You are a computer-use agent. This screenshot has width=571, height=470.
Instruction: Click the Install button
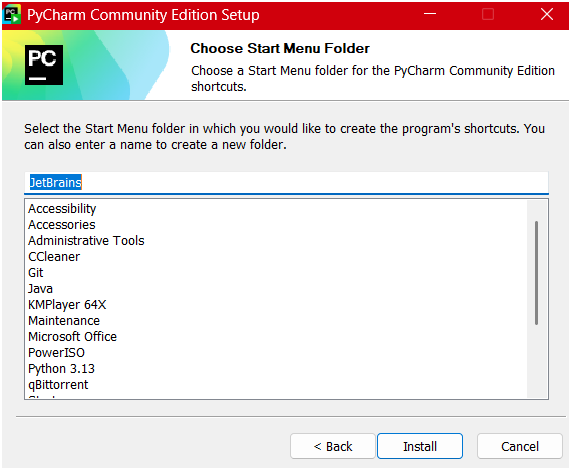coord(420,446)
